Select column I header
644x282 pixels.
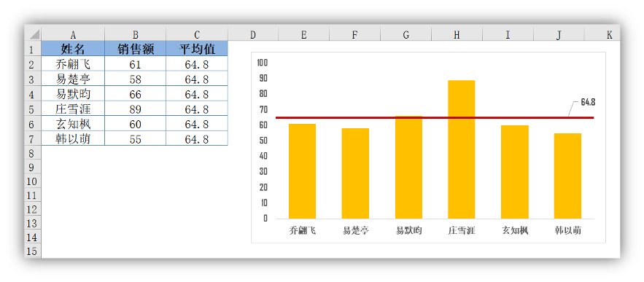click(x=508, y=34)
